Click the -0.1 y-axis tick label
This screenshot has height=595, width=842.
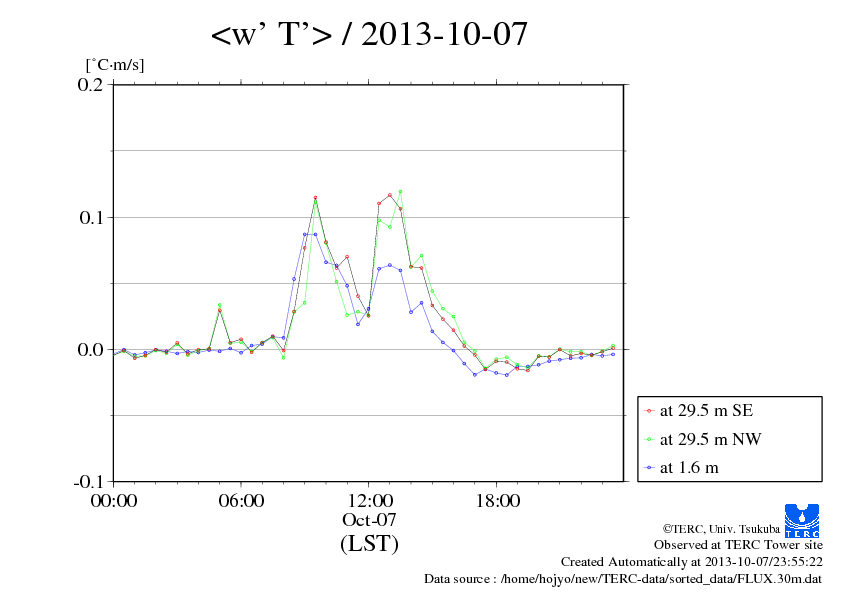pos(89,481)
